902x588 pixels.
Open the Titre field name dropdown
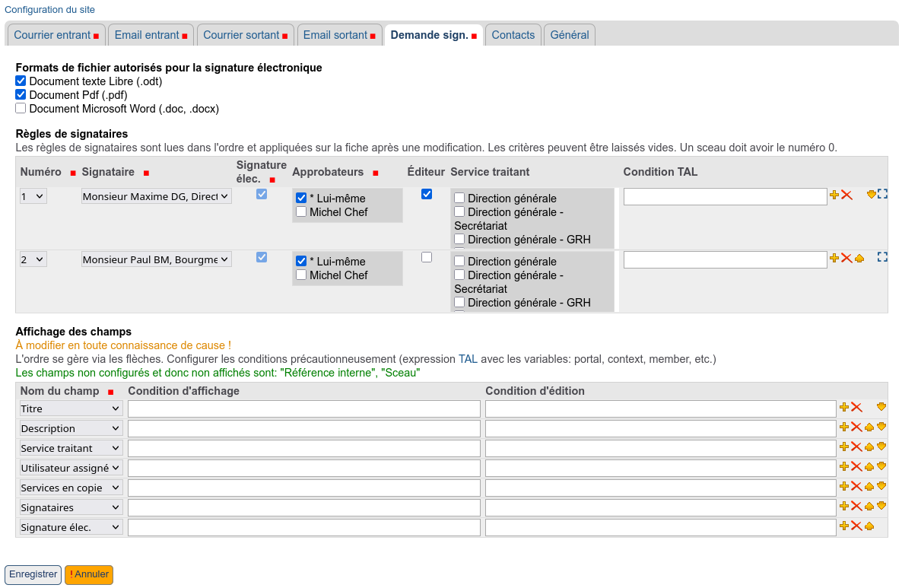point(71,408)
